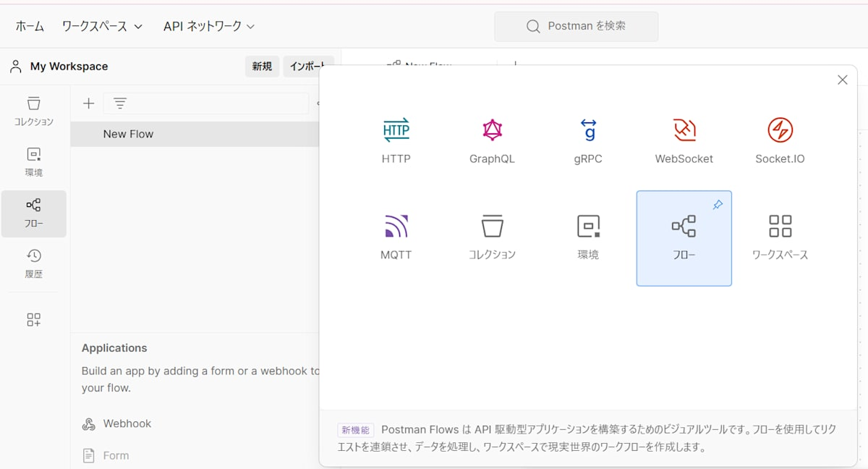Create a new ワークスペース from dialog
This screenshot has width=868, height=469.
pyautogui.click(x=780, y=238)
